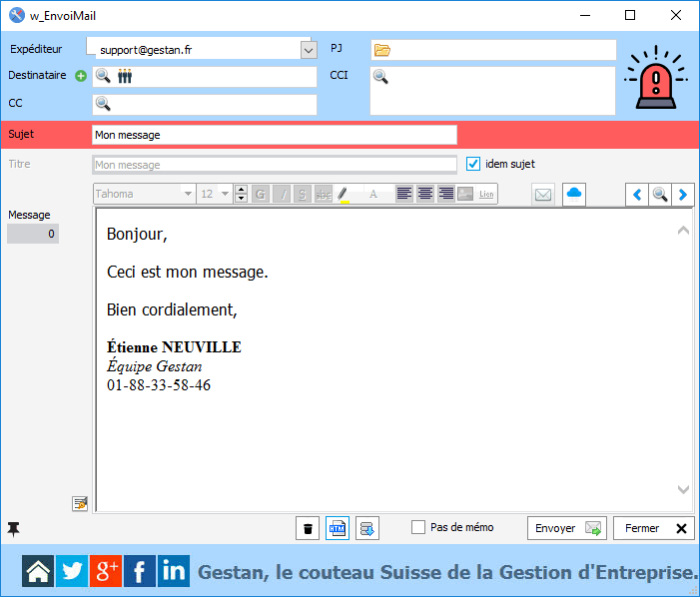Click the Sujet text field
The height and width of the screenshot is (597, 700).
[275, 135]
